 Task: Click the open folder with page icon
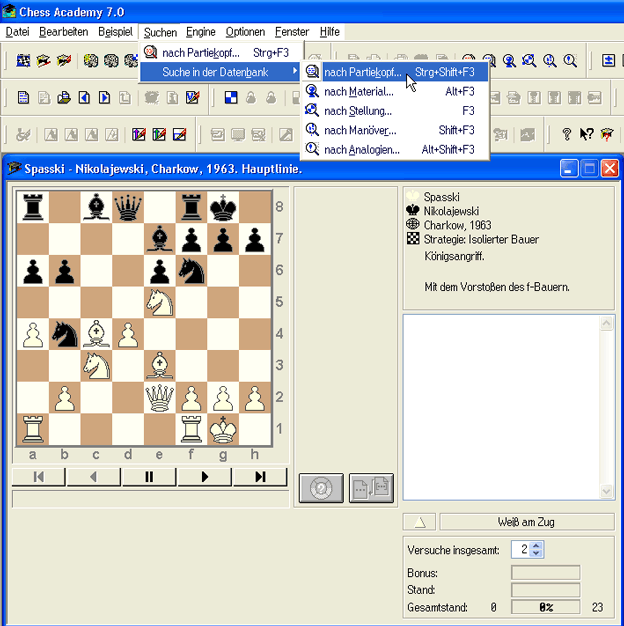point(64,97)
